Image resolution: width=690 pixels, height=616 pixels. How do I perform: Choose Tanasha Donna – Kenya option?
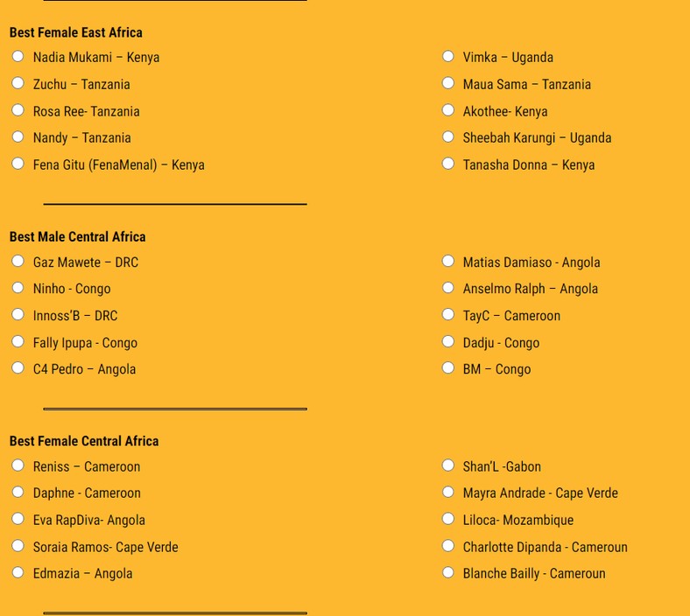click(x=447, y=164)
